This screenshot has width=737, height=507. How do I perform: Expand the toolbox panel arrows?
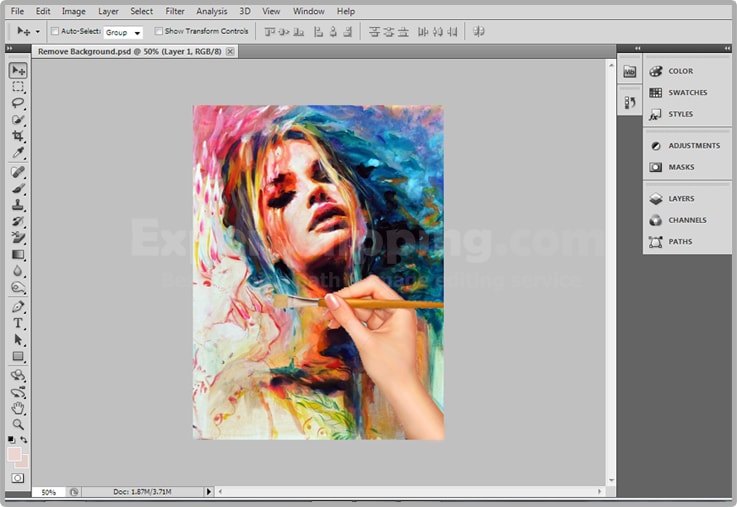pyautogui.click(x=9, y=48)
